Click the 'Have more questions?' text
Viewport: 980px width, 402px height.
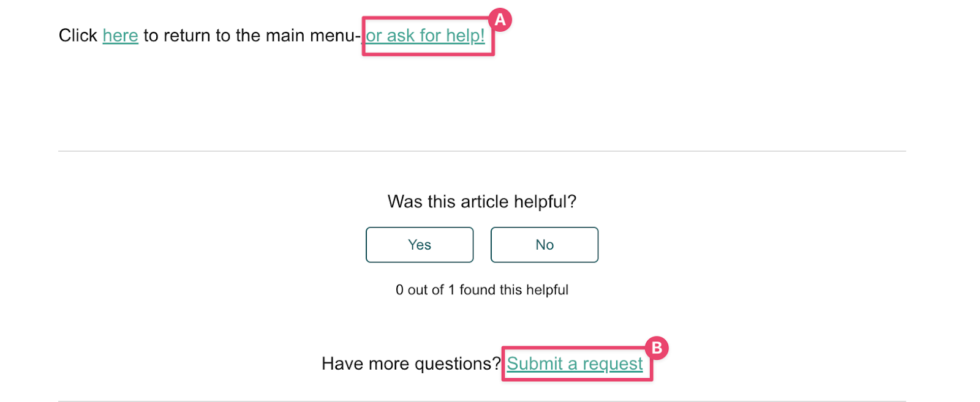411,363
